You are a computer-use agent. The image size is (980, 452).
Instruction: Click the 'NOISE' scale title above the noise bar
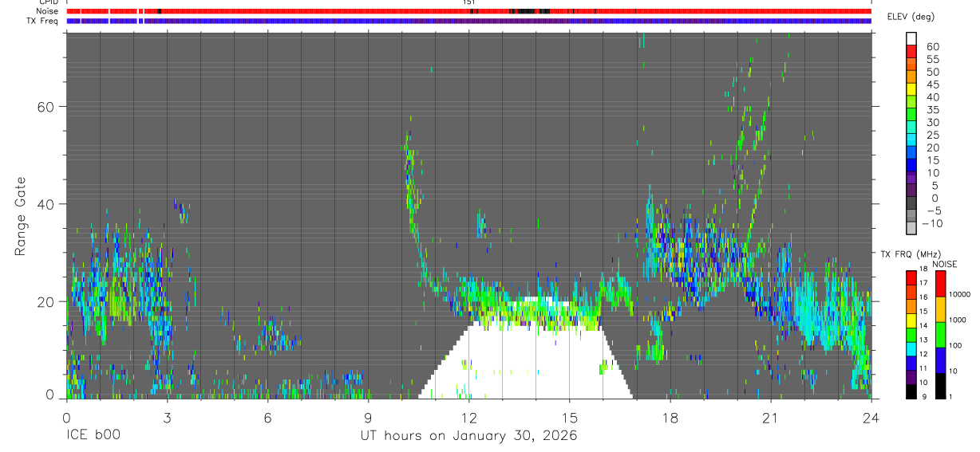click(x=945, y=264)
